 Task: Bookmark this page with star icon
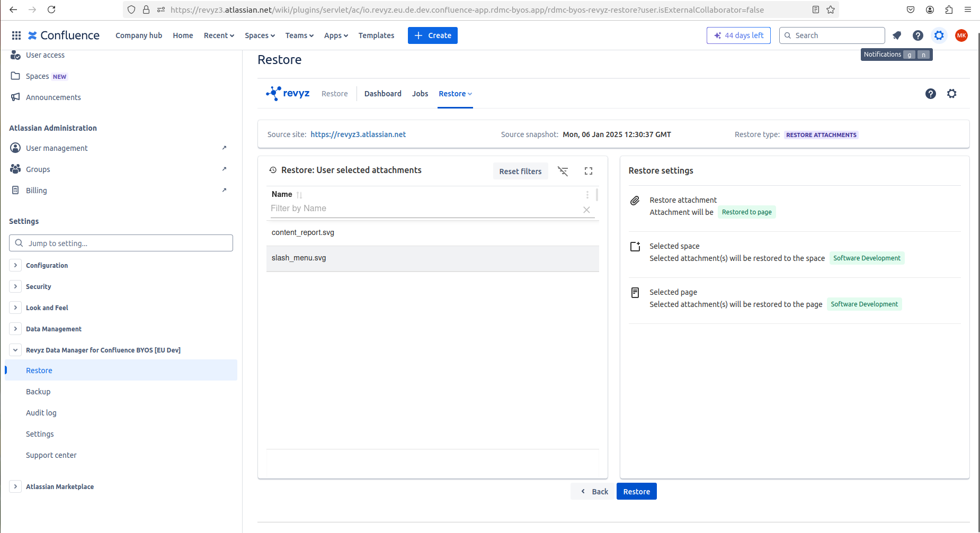tap(831, 10)
